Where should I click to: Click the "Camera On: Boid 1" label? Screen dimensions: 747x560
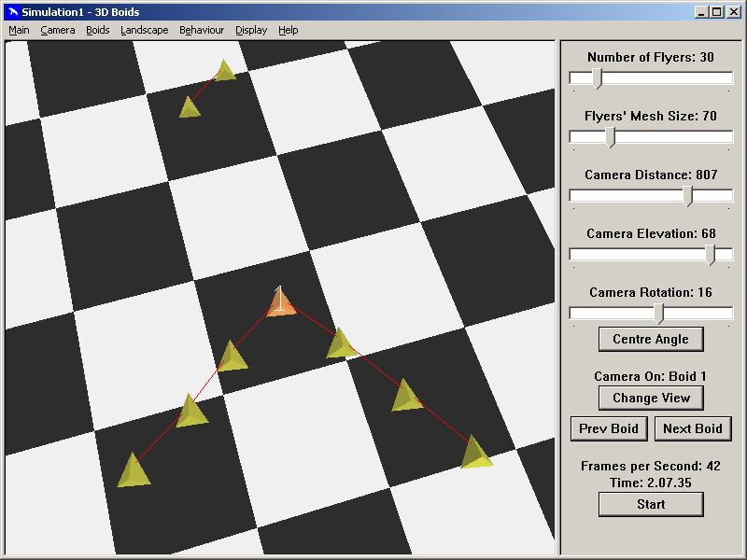pyautogui.click(x=651, y=376)
